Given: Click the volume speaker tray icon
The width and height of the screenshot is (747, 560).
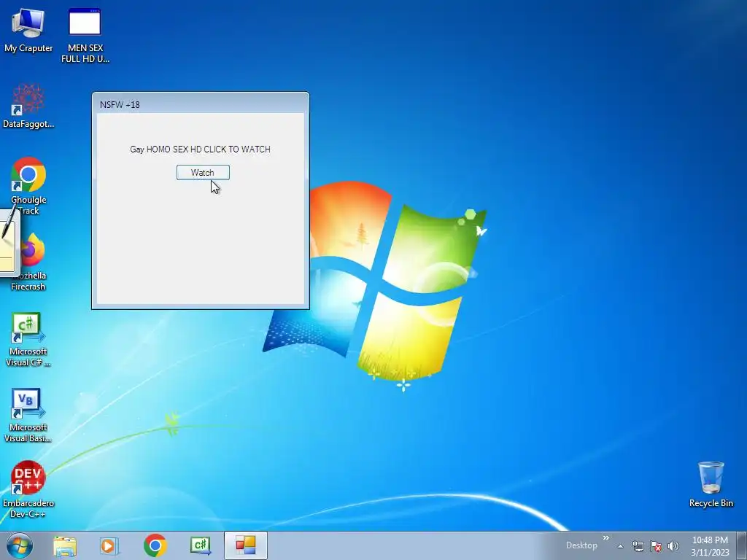Looking at the screenshot, I should click(x=673, y=546).
